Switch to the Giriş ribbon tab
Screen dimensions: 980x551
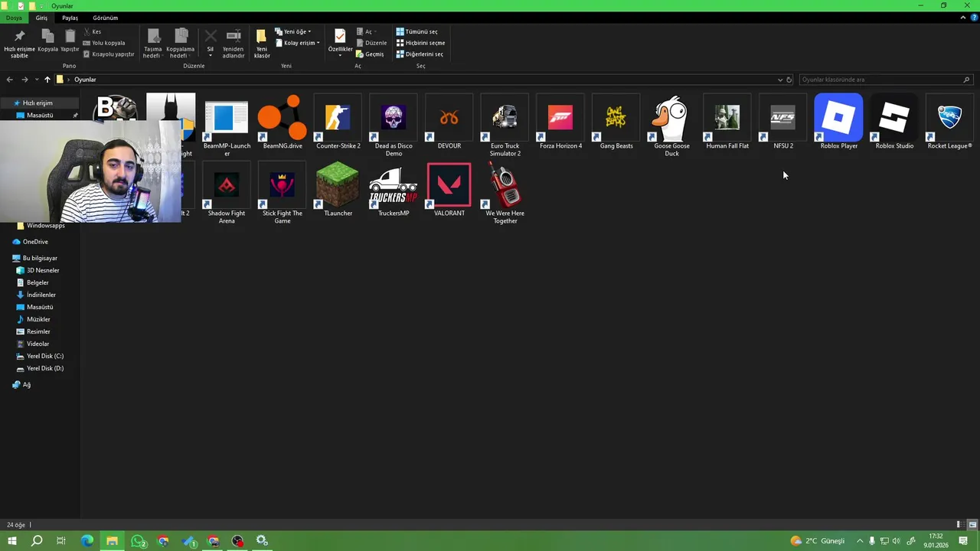coord(41,18)
